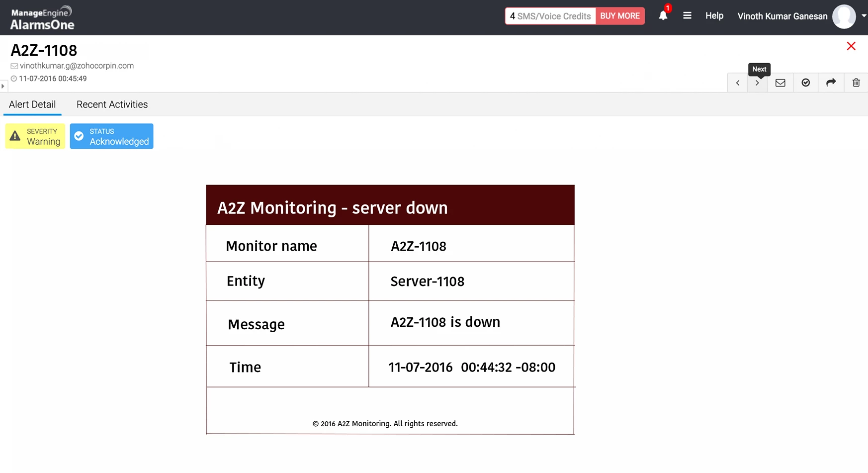
Task: Click the BUY MORE button
Action: coord(619,16)
